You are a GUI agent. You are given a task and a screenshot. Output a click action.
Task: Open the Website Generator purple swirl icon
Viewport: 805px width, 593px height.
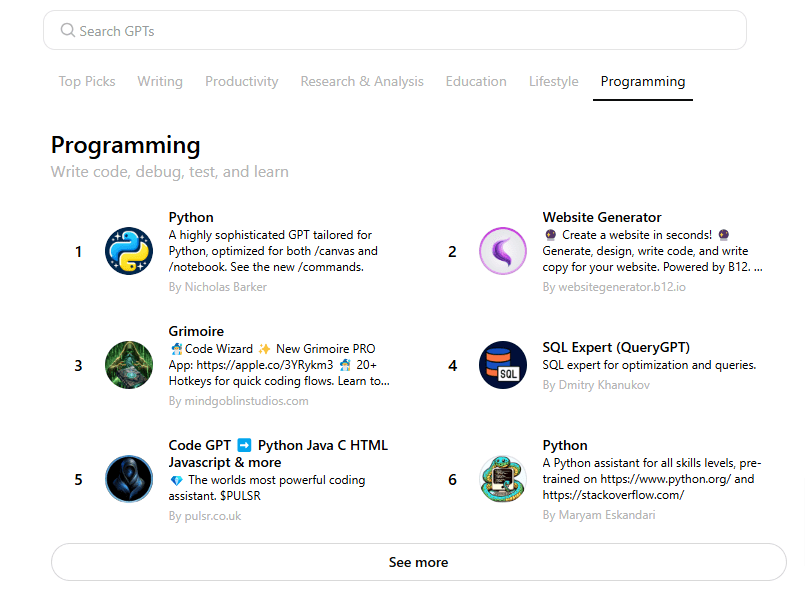click(x=503, y=251)
